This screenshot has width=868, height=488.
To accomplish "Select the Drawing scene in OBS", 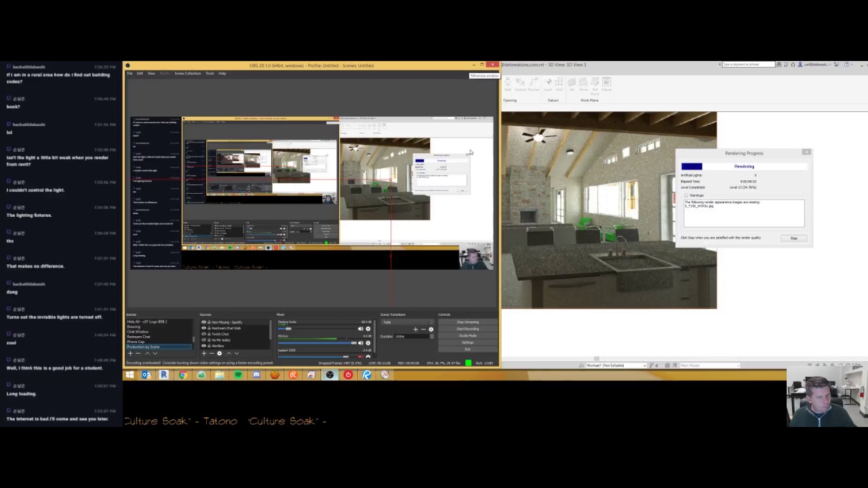I will 159,327.
